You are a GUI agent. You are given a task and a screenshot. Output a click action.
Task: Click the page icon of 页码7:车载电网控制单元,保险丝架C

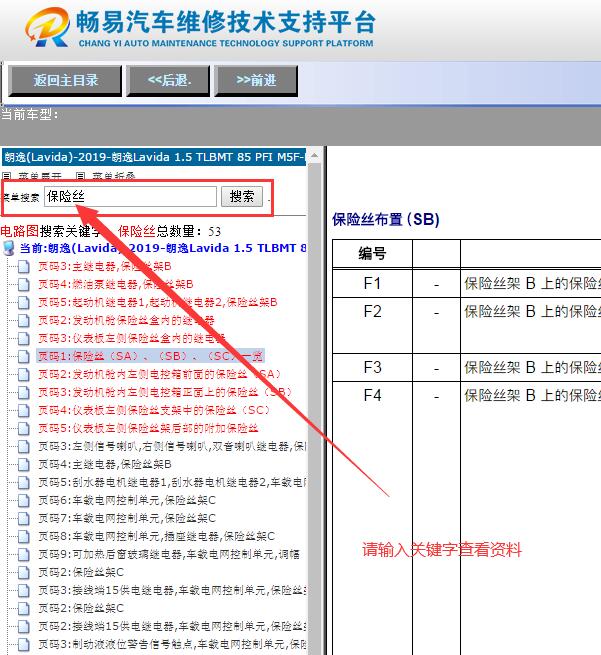(23, 518)
